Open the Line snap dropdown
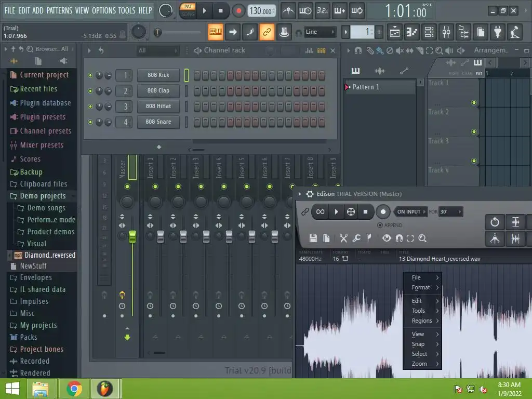 click(320, 32)
